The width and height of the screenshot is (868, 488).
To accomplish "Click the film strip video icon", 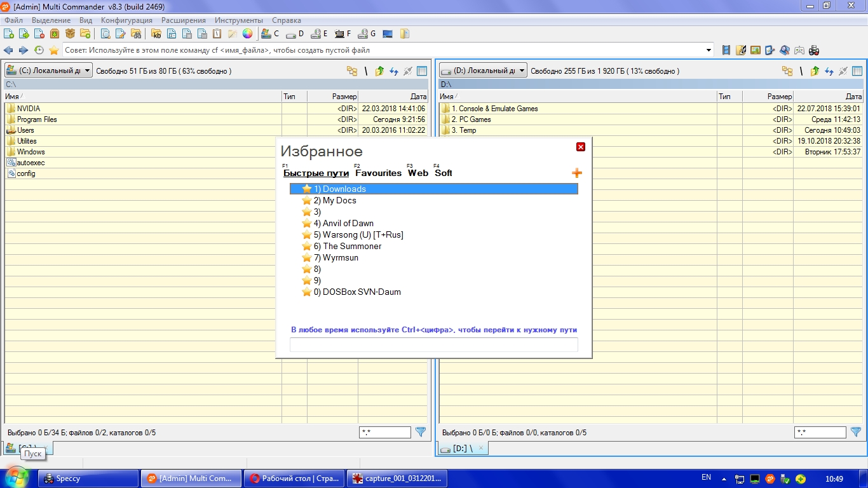I will (726, 50).
